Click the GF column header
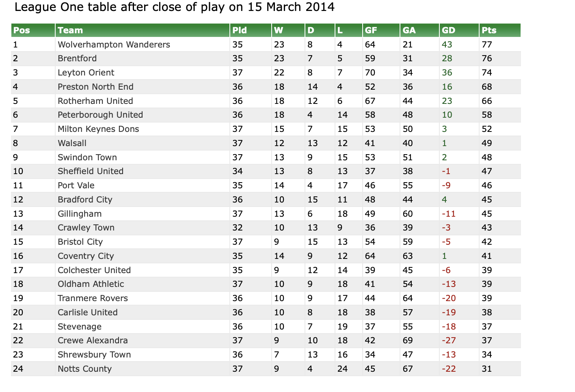 pos(371,30)
